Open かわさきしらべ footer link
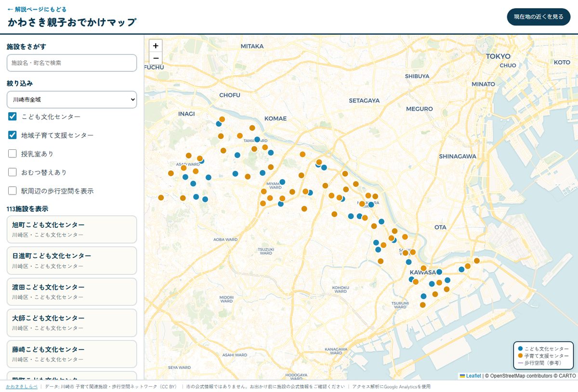This screenshot has height=392, width=578. [x=22, y=387]
